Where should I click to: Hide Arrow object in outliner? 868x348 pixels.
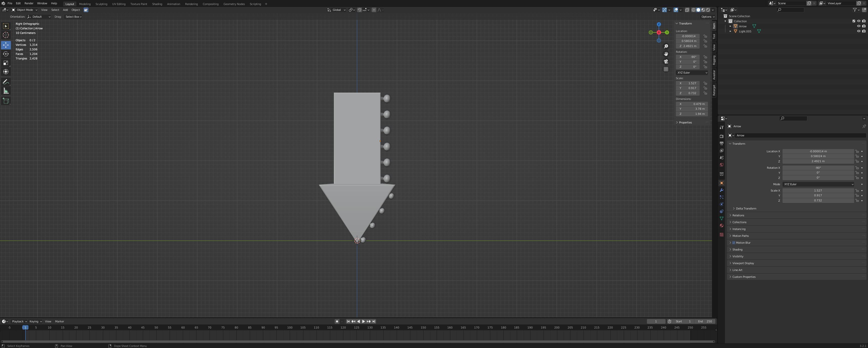coord(859,26)
